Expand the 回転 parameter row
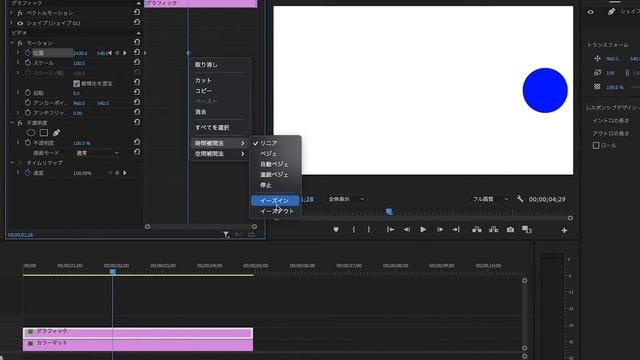Image resolution: width=640 pixels, height=360 pixels. click(18, 93)
